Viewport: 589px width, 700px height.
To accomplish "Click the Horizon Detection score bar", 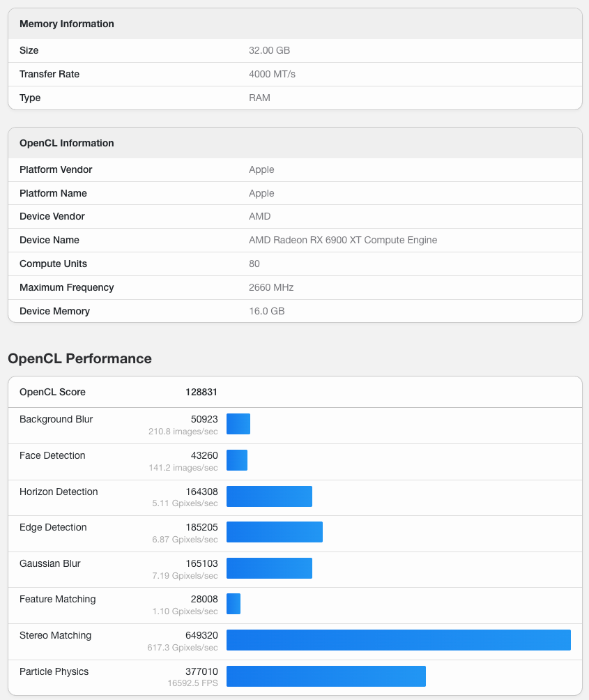I will coord(269,496).
